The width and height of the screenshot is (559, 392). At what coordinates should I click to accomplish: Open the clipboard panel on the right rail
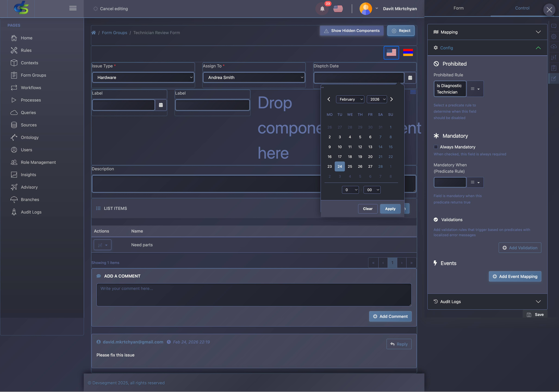554,68
